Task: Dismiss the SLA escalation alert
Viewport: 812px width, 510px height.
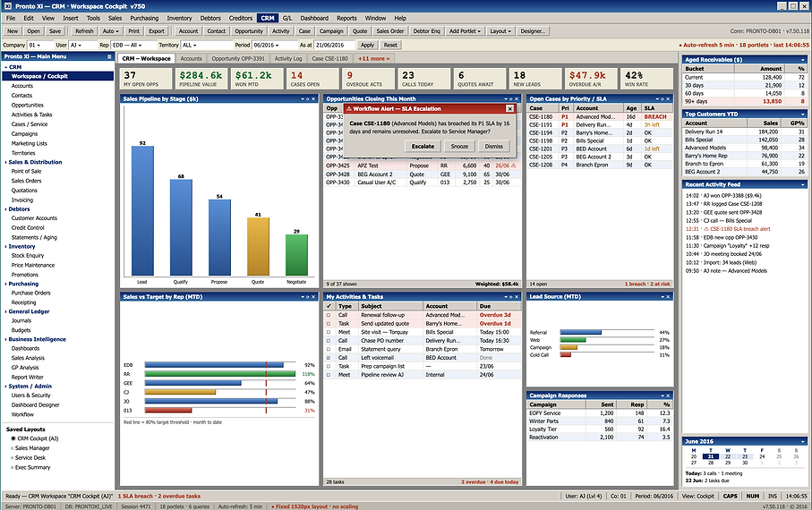Action: point(493,147)
